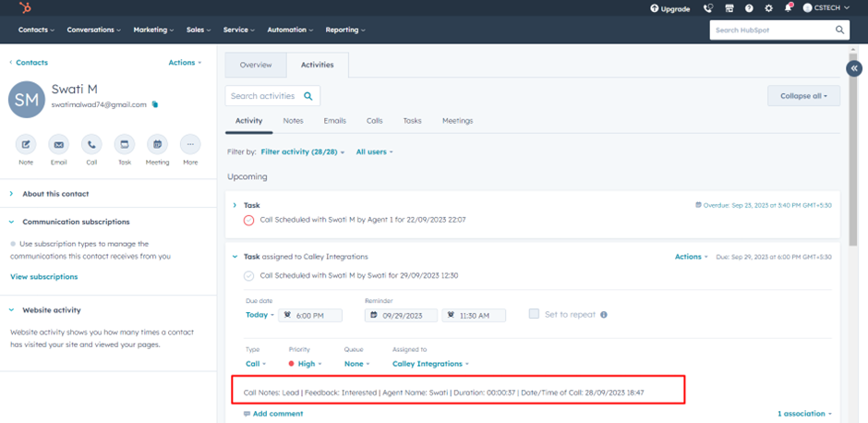Image resolution: width=868 pixels, height=423 pixels.
Task: Open the Marketing navigation menu
Action: coord(153,30)
